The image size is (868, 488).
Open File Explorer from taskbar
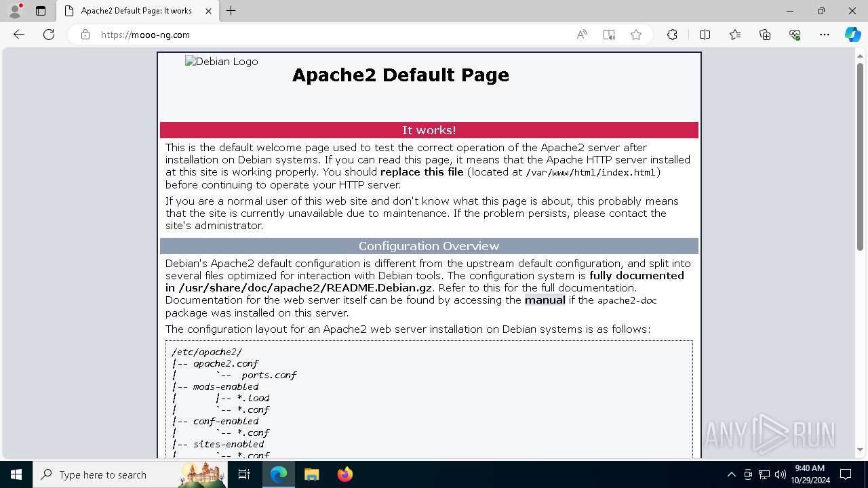[x=311, y=474]
